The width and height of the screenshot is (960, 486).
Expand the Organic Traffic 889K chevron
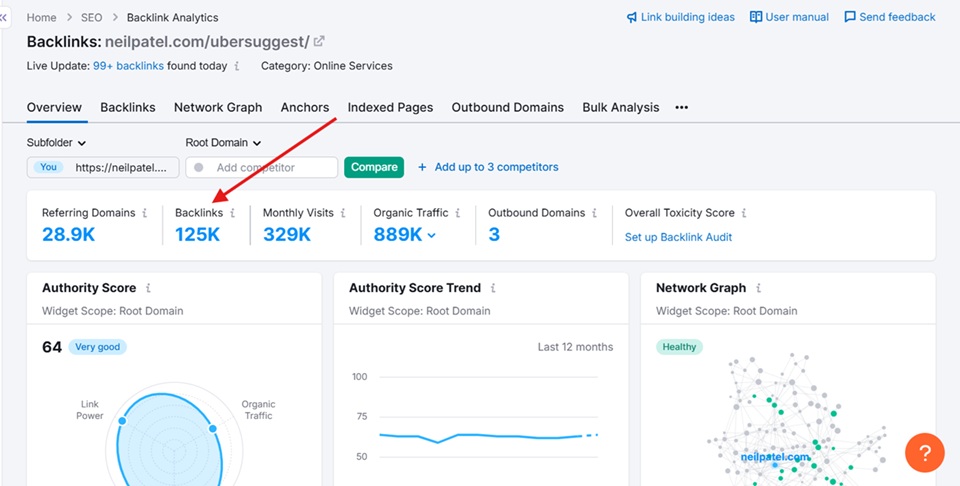click(432, 235)
